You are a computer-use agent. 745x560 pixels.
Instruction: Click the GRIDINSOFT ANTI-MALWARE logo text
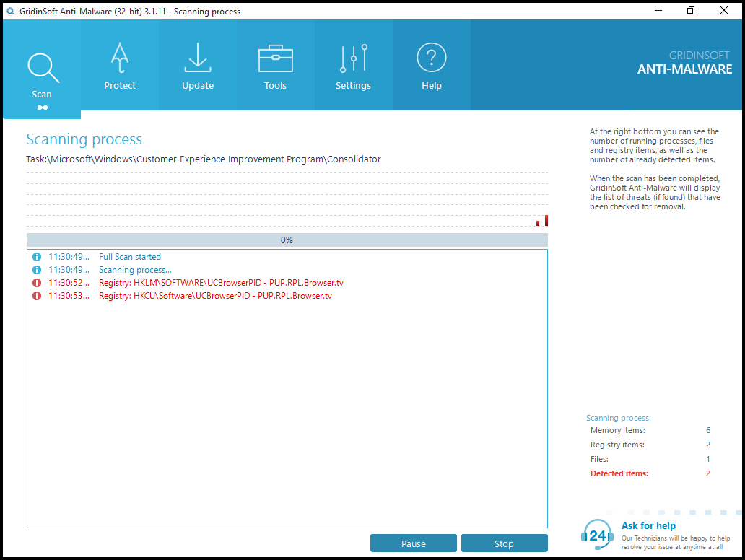click(x=684, y=64)
